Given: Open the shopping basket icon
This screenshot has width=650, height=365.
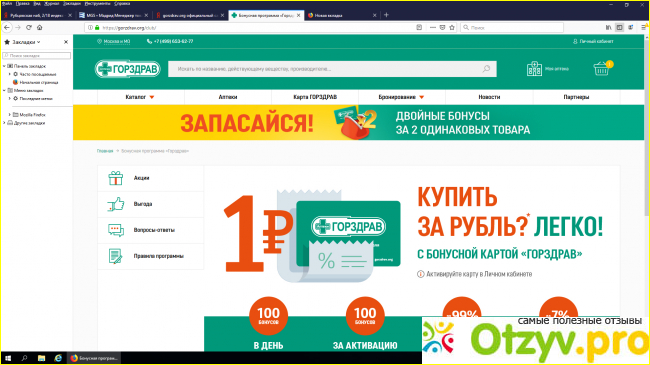Looking at the screenshot, I should click(602, 68).
